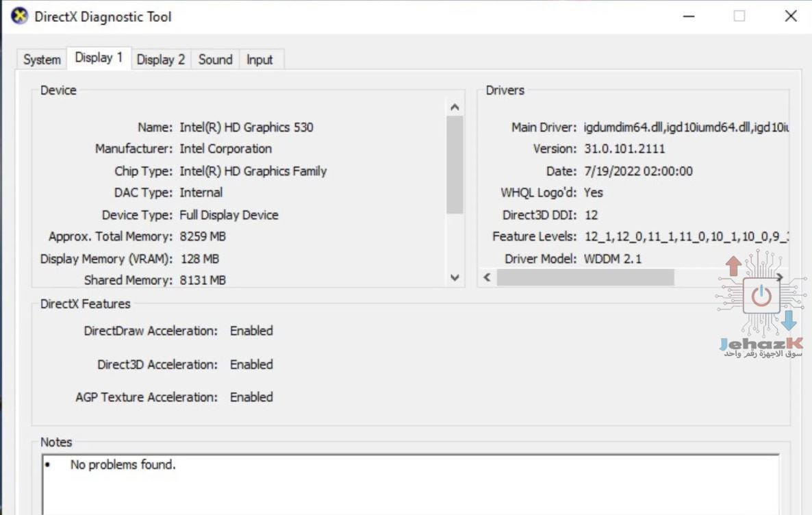Click the Drivers panel horizontal scrollbar thumb
Screen dimensions: 812x515
pyautogui.click(x=585, y=277)
